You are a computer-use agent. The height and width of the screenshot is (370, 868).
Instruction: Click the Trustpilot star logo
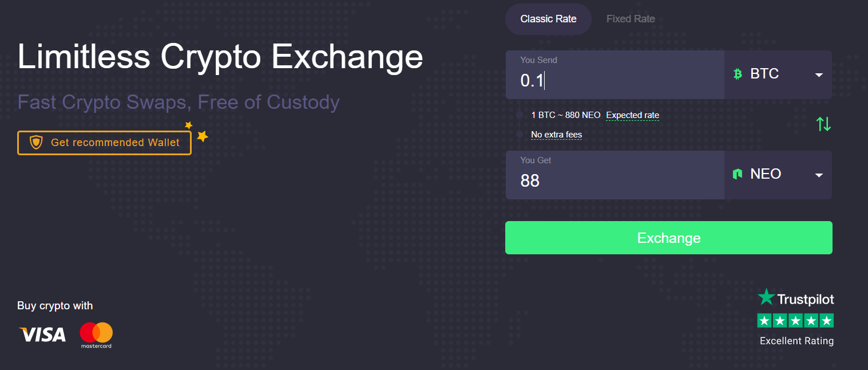[766, 297]
